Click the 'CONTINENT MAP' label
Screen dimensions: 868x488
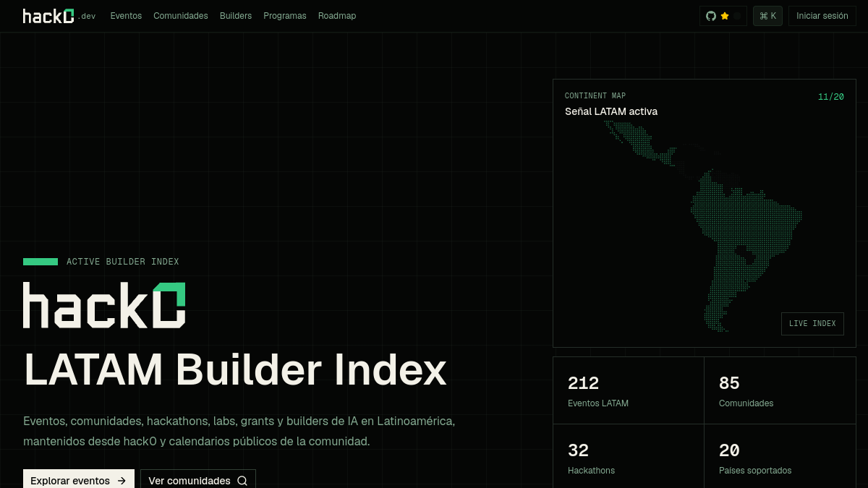595,96
